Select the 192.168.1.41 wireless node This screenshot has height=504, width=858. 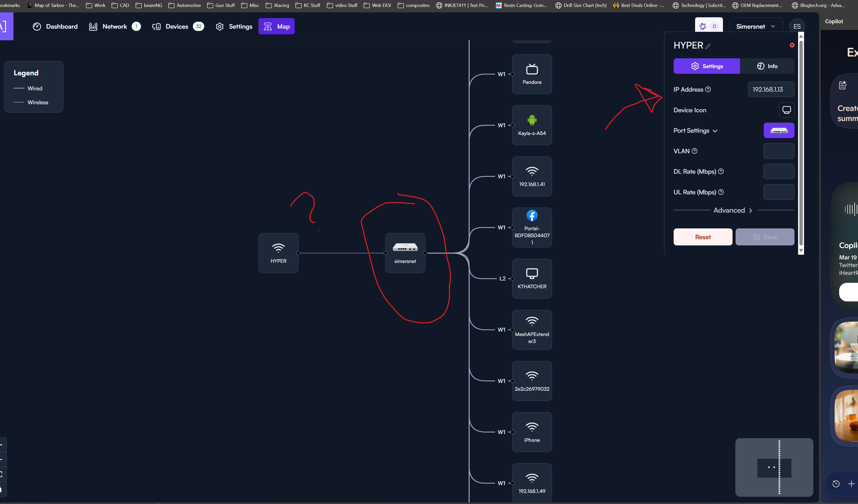pos(532,176)
